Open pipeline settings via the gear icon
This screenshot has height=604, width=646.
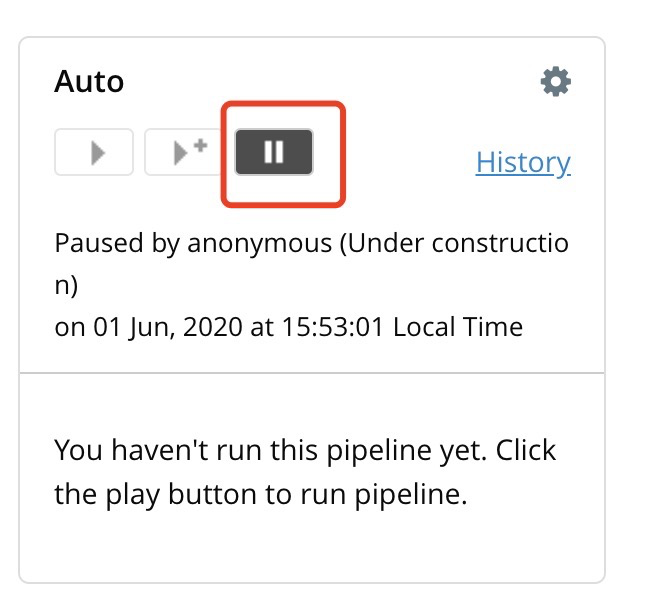(x=555, y=82)
